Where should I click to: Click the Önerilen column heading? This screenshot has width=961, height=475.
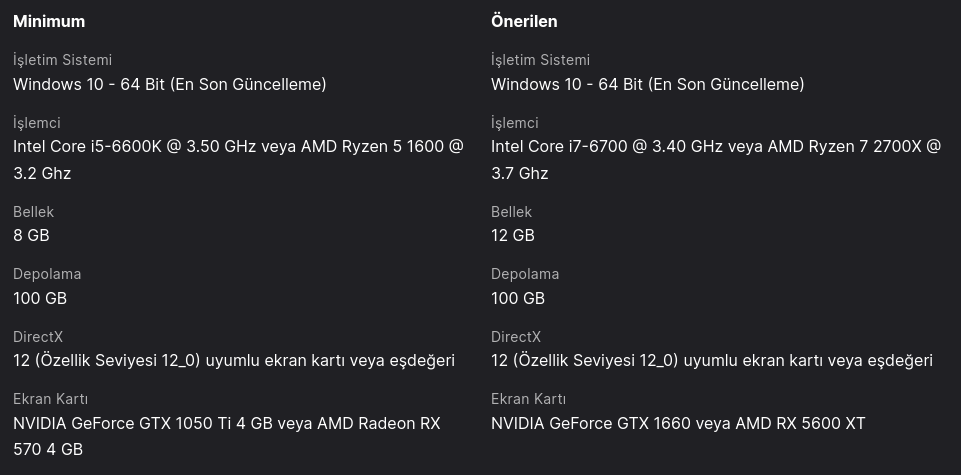(524, 21)
